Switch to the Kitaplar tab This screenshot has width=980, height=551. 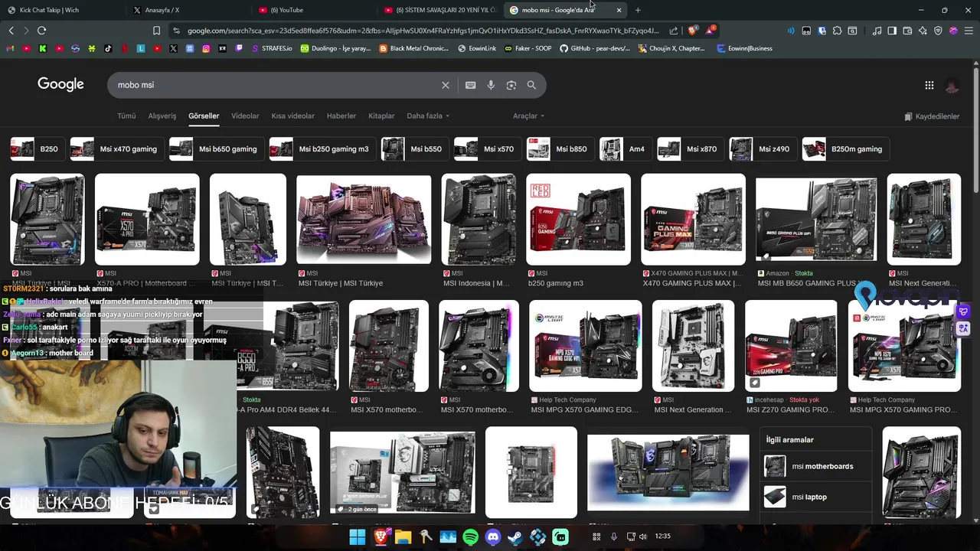coord(381,116)
